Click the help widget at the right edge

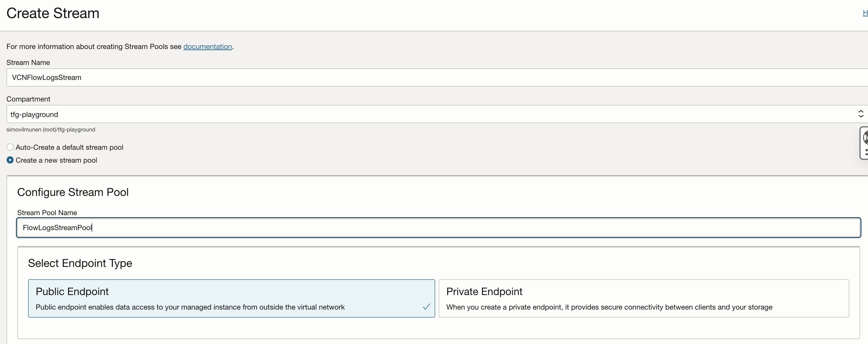tap(864, 143)
